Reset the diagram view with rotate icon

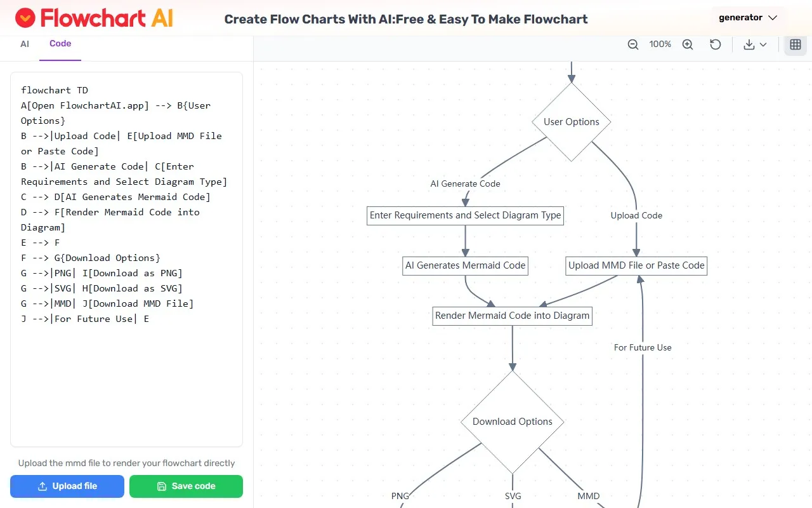(x=716, y=44)
